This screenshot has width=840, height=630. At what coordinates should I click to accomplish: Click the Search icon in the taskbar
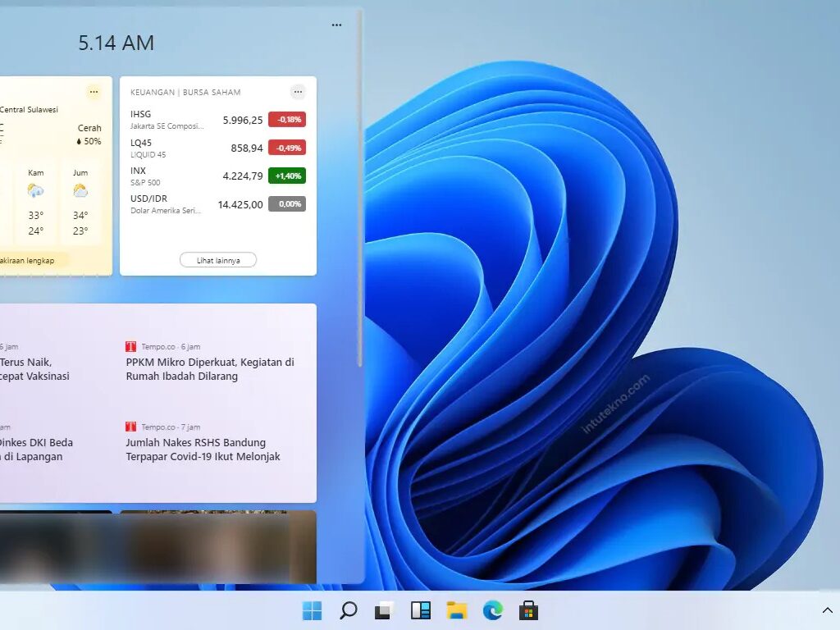[x=348, y=610]
